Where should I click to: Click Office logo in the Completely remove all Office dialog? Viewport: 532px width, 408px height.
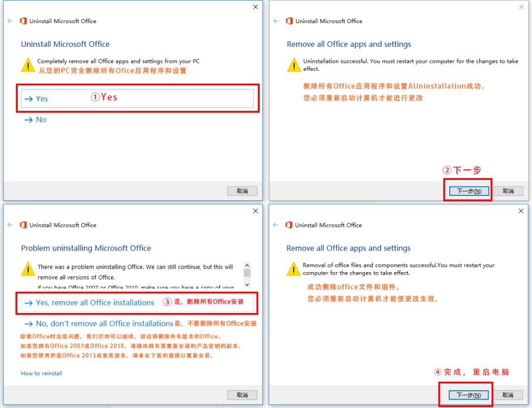click(24, 21)
